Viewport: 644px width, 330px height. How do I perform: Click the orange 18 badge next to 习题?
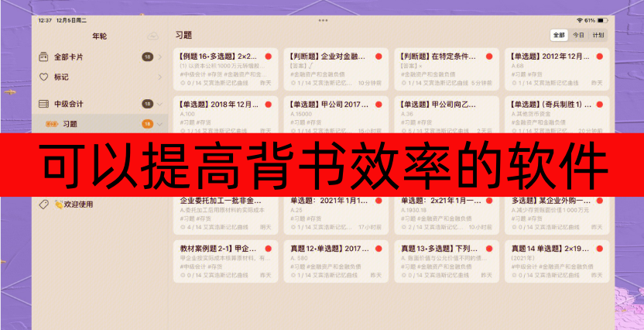147,124
